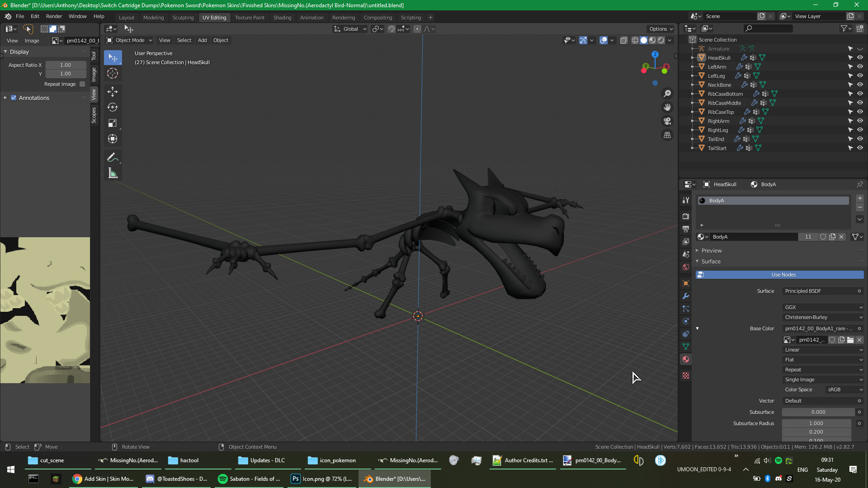The width and height of the screenshot is (868, 488).
Task: Click the Use Nodes button
Action: coord(783,275)
